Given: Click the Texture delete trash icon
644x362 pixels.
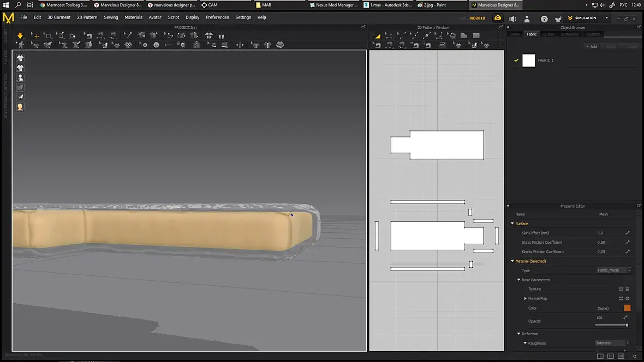Looking at the screenshot, I should 627,289.
